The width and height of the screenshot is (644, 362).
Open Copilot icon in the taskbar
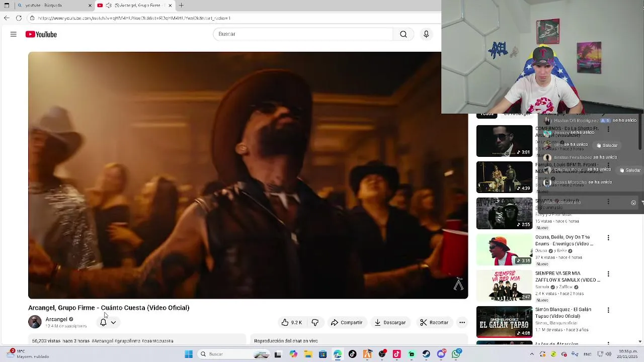[293, 354]
